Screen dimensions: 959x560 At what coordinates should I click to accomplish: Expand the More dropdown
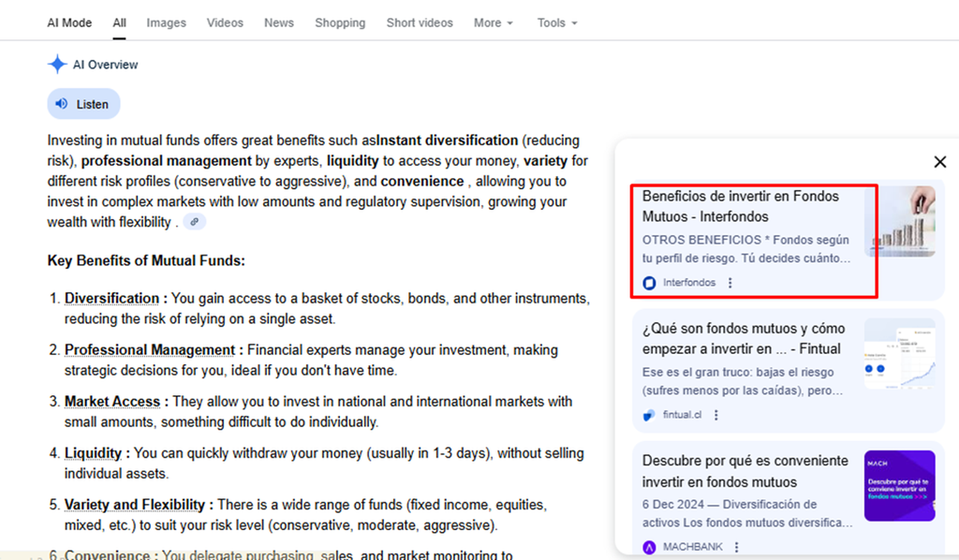(x=493, y=22)
